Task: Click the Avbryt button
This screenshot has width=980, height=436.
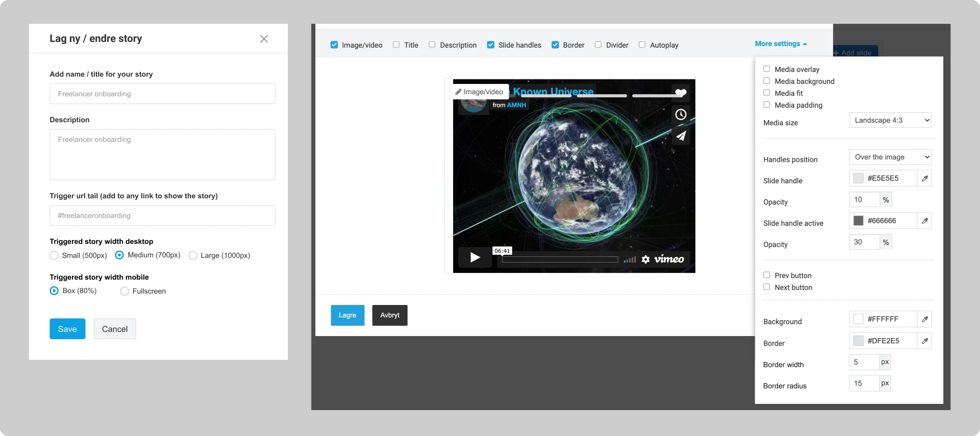Action: point(390,315)
